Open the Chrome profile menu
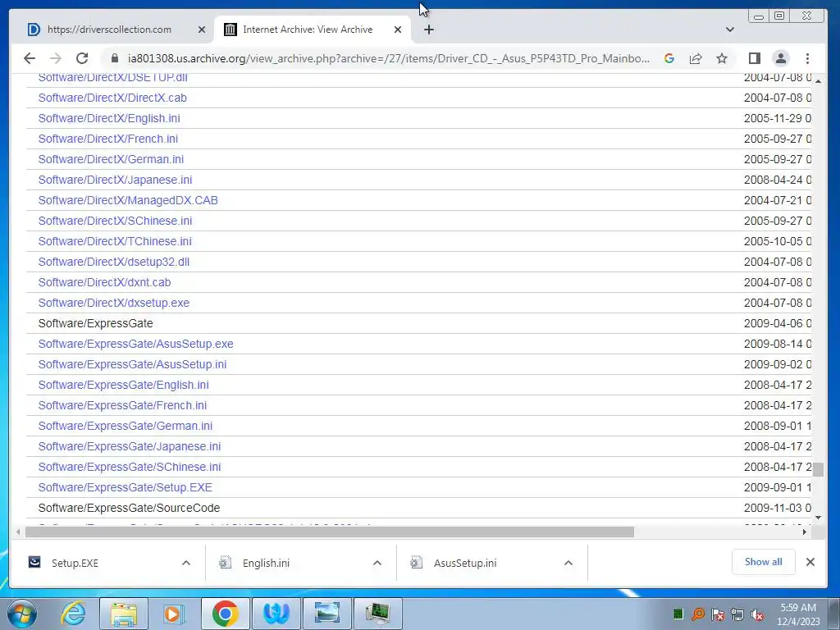 781,58
